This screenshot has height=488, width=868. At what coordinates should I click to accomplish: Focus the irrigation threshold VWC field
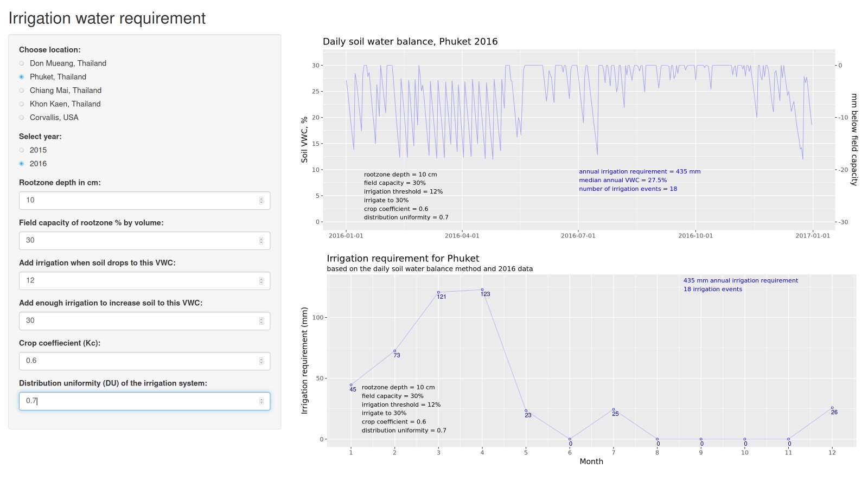(x=138, y=281)
